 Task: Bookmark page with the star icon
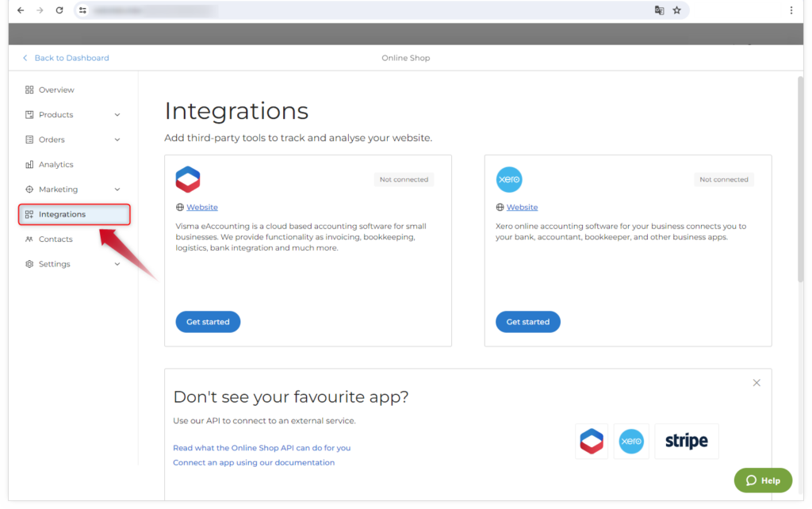[x=676, y=10]
